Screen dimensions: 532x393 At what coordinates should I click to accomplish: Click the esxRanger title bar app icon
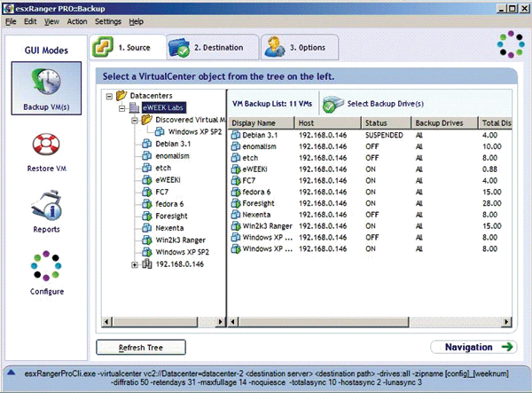point(9,9)
